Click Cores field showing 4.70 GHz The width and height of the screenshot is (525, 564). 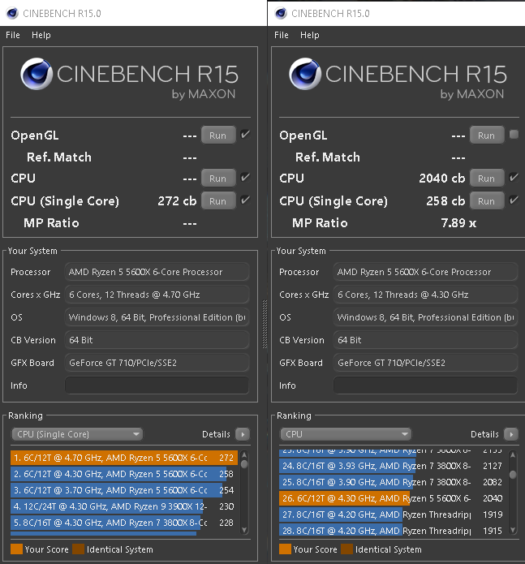click(x=156, y=295)
